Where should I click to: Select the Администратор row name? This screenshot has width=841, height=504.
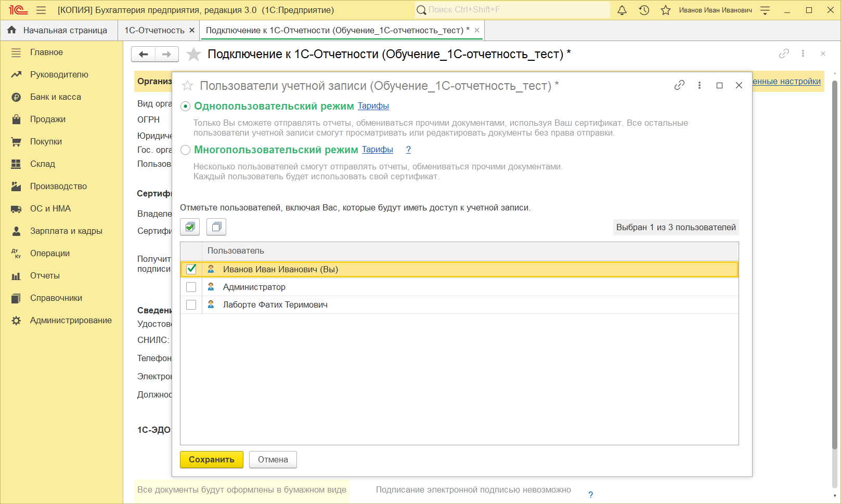pos(254,287)
